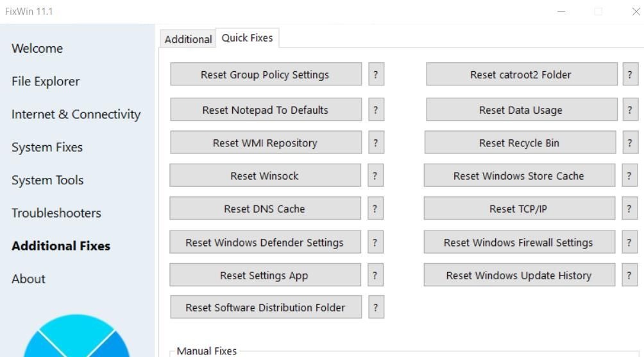Image resolution: width=644 pixels, height=357 pixels.
Task: Show help for Reset Software Distribution Folder
Action: 376,307
